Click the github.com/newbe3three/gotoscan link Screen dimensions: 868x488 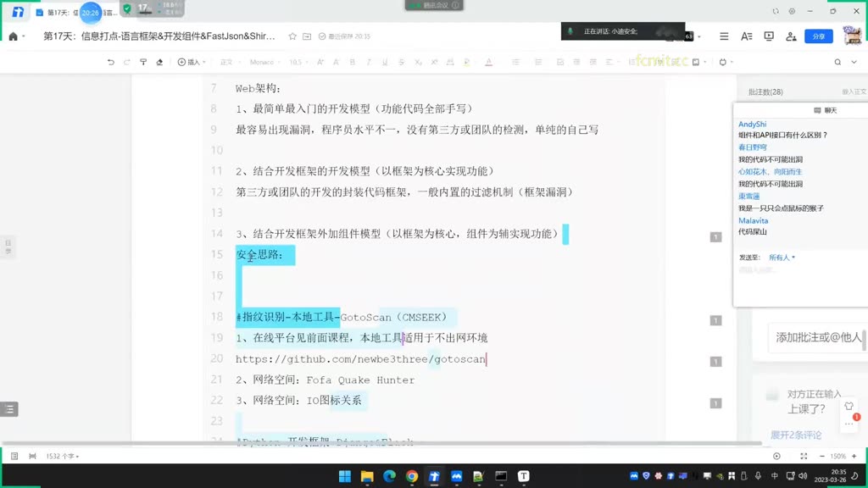[x=360, y=359]
